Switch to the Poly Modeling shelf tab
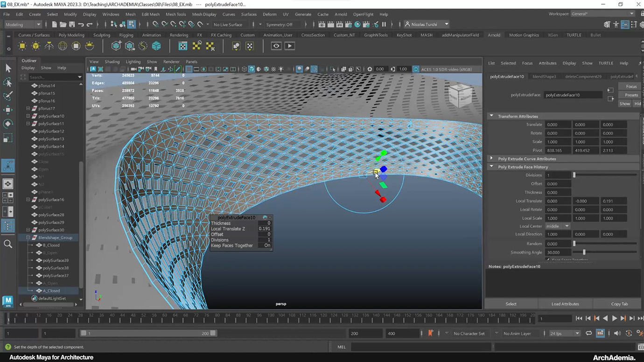 point(71,35)
